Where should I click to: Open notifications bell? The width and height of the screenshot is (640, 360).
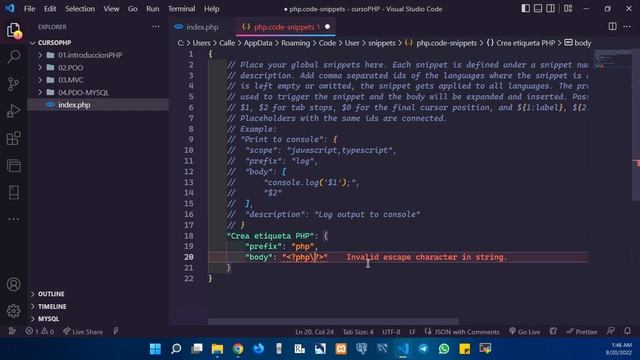(x=627, y=331)
